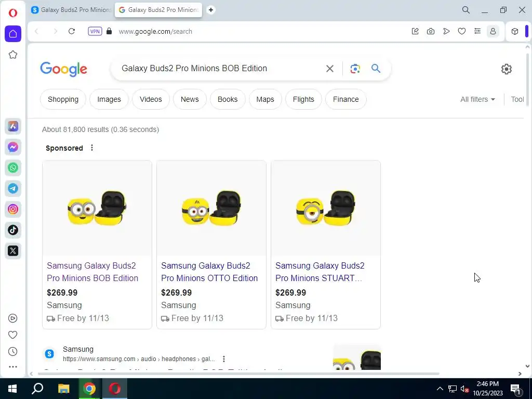532x399 pixels.
Task: Filter results by Finance
Action: (345, 99)
